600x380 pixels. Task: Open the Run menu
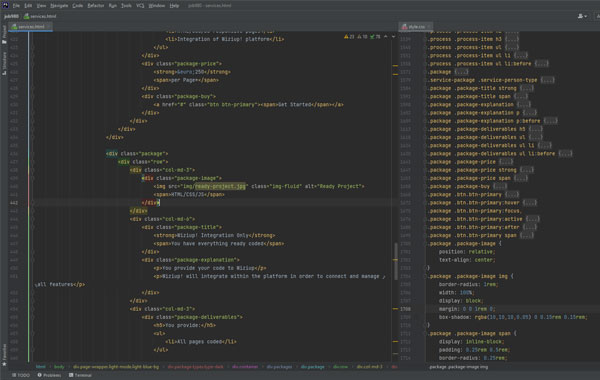(112, 6)
